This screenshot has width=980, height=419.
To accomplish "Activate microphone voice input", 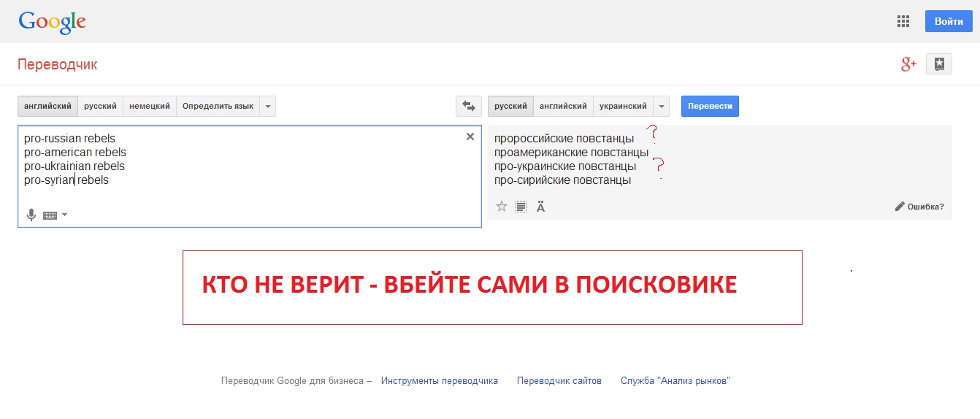I will coord(31,215).
